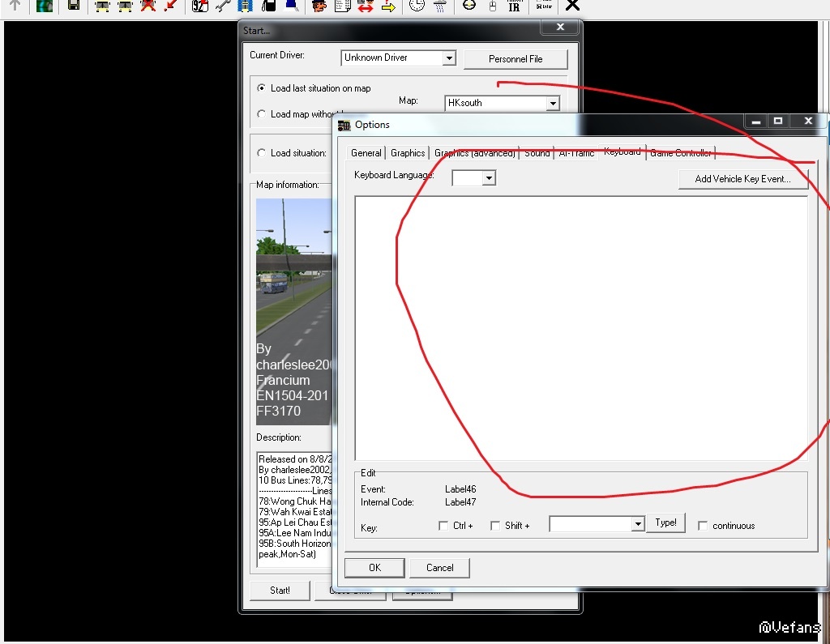Click the steering wheel icon

click(468, 6)
